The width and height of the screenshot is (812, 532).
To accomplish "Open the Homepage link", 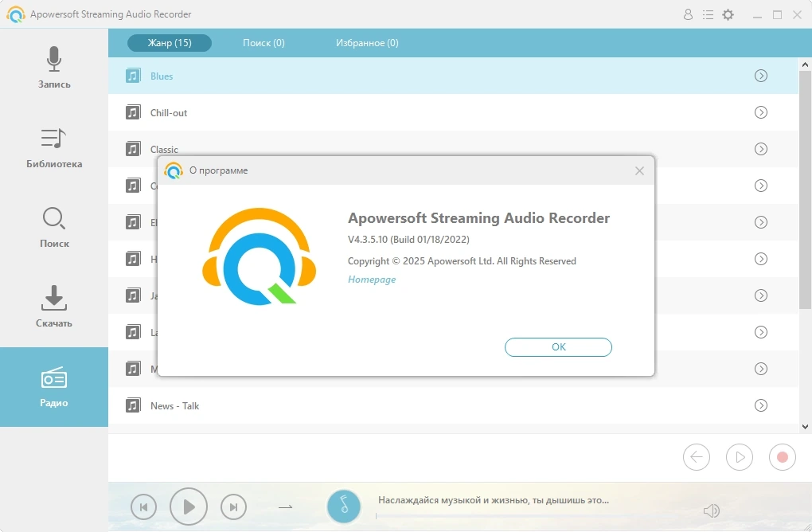I will [371, 280].
